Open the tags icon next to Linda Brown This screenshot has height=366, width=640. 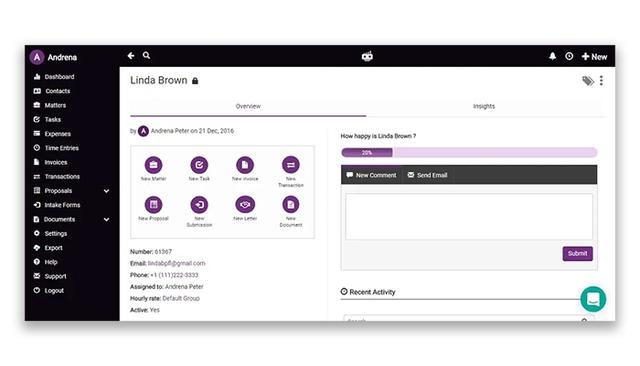click(x=588, y=81)
